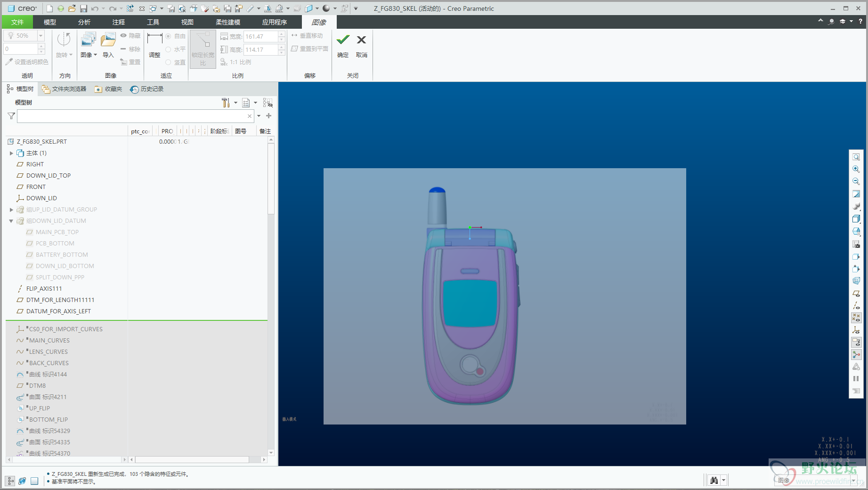Open the 收藏夹 navigator tab
868x490 pixels.
[108, 89]
